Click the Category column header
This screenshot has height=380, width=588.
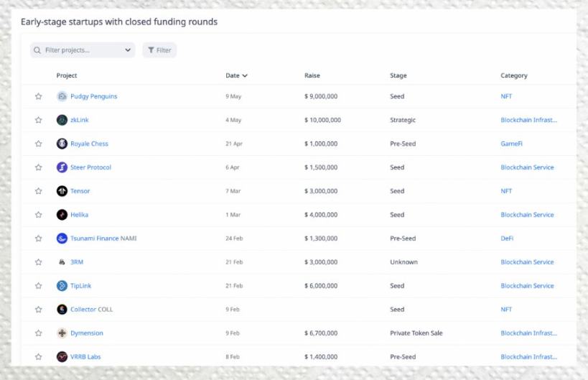coord(514,75)
